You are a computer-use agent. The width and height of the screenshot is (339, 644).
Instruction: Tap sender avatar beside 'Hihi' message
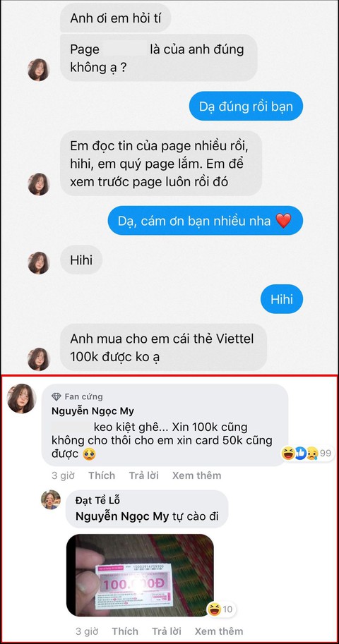coord(39,263)
